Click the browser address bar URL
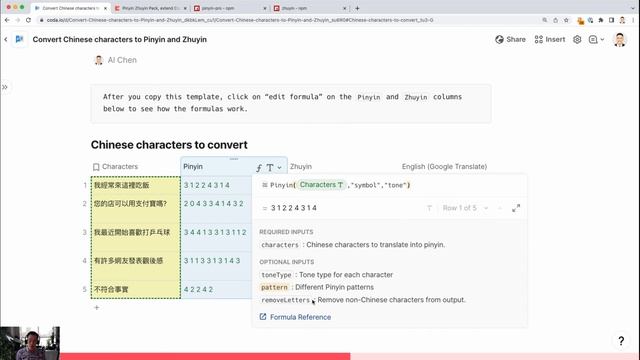Viewport: 640px width, 360px height. pyautogui.click(x=240, y=20)
